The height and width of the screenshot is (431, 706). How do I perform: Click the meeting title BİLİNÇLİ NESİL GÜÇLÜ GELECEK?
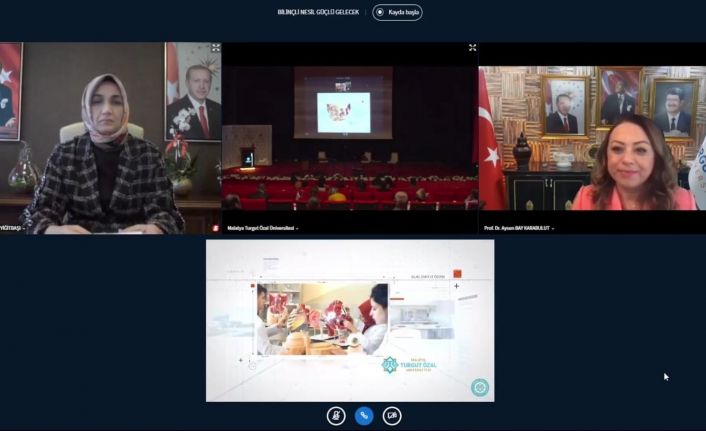pos(320,12)
